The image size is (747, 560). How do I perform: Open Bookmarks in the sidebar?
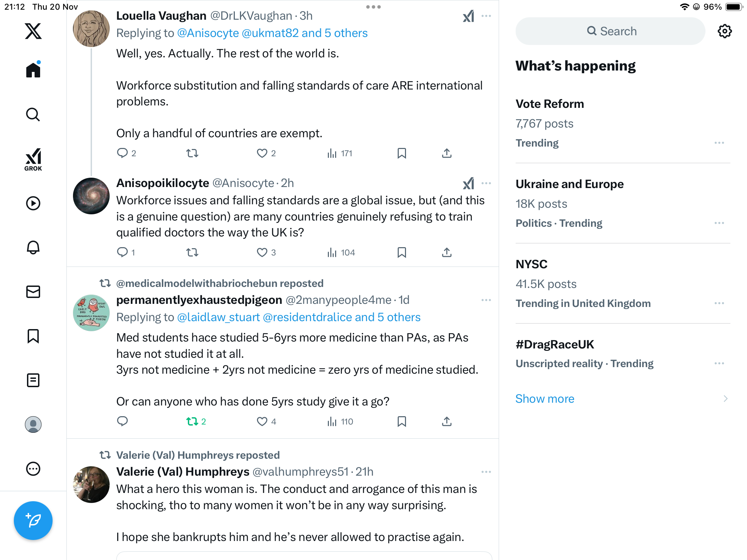click(33, 336)
